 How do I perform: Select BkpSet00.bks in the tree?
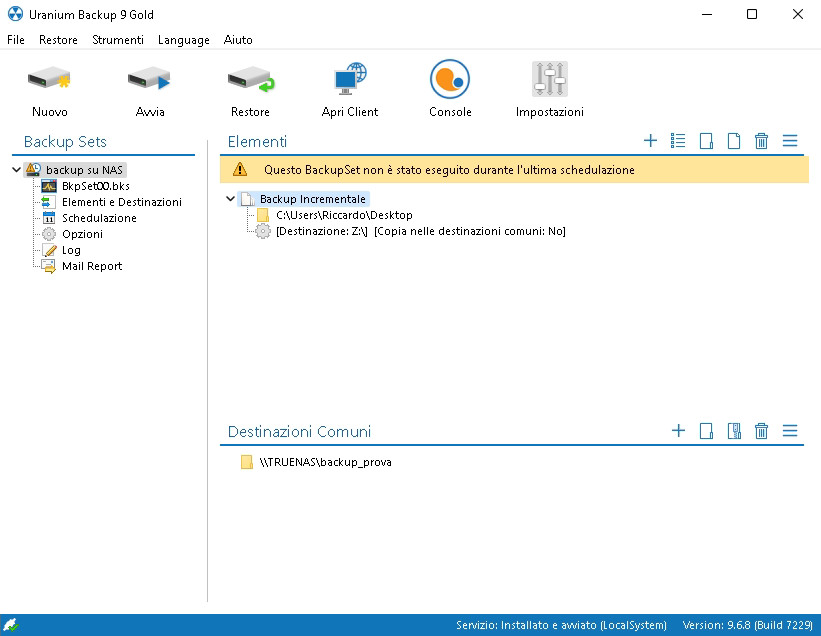(x=95, y=186)
